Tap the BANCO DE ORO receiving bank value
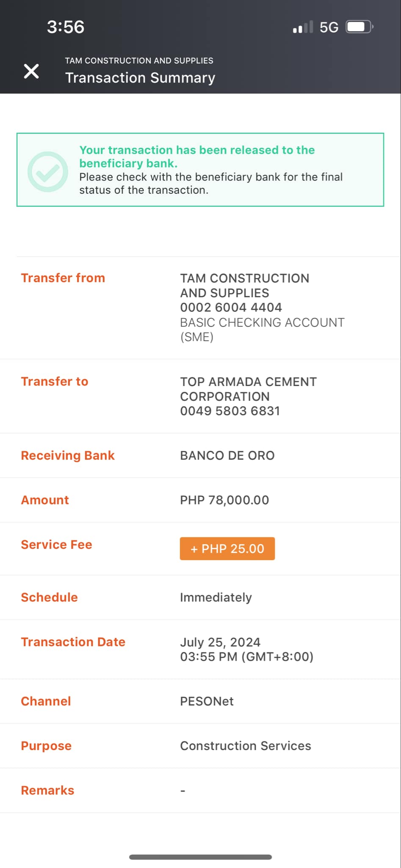Image resolution: width=401 pixels, height=868 pixels. tap(227, 456)
